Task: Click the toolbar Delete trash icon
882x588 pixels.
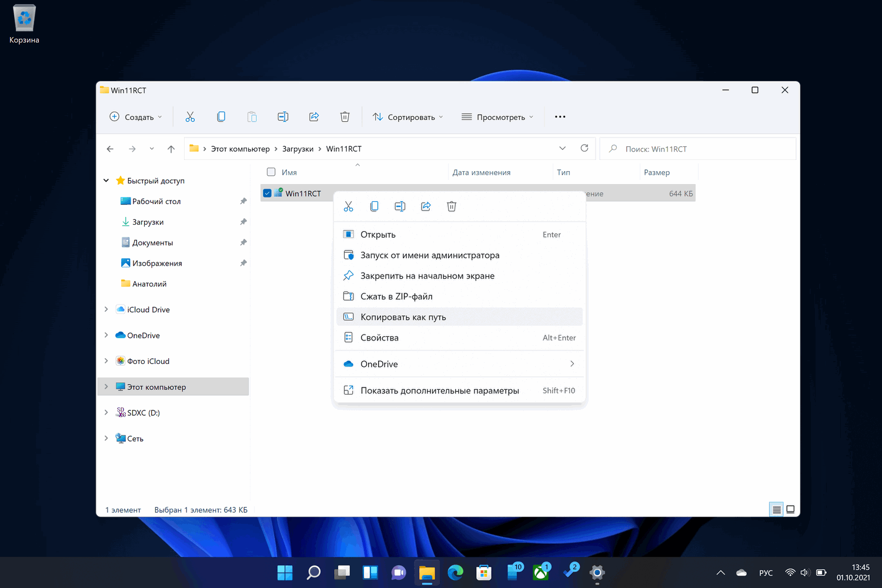Action: (345, 117)
